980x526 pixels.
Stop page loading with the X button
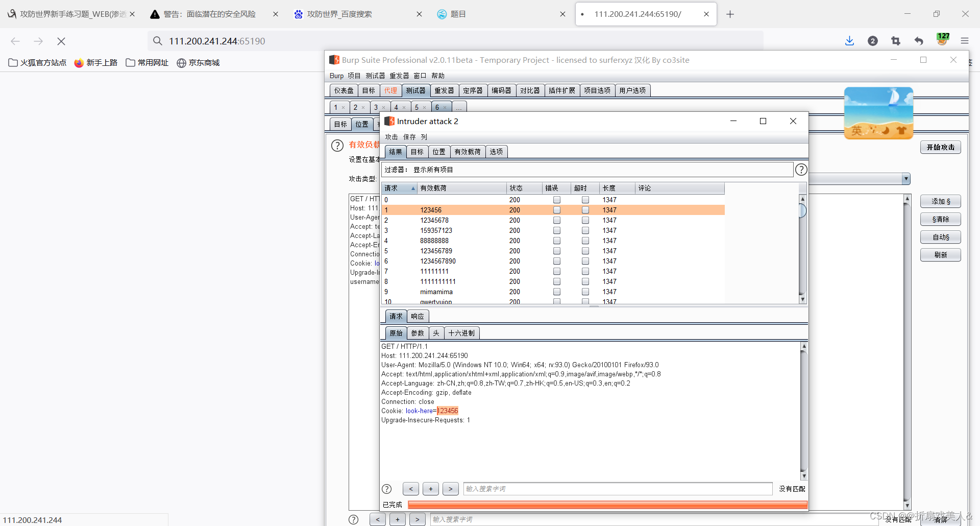point(61,41)
